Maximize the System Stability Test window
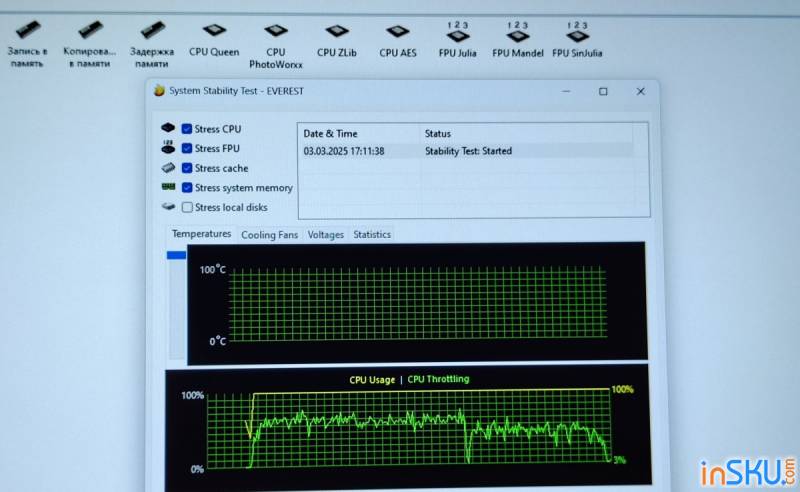Screen dimensions: 800x492 click(603, 91)
